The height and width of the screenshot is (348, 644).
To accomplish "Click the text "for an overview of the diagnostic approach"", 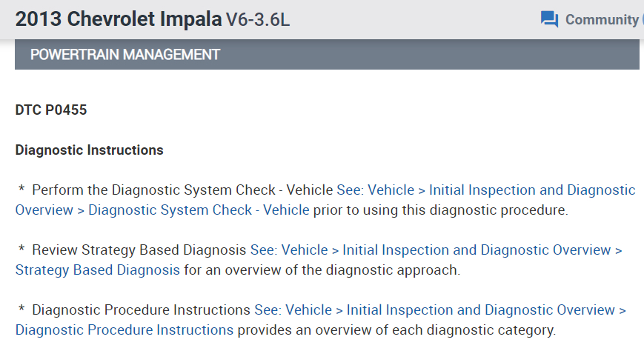I will coord(322,270).
